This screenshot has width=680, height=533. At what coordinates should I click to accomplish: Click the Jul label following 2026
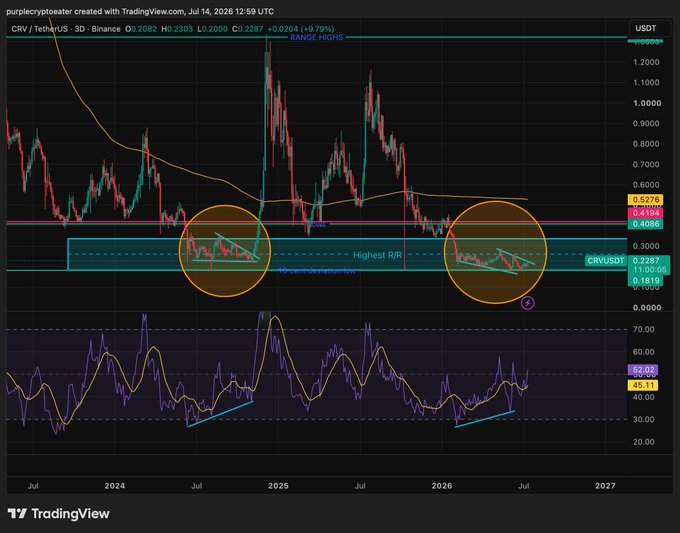[x=523, y=486]
